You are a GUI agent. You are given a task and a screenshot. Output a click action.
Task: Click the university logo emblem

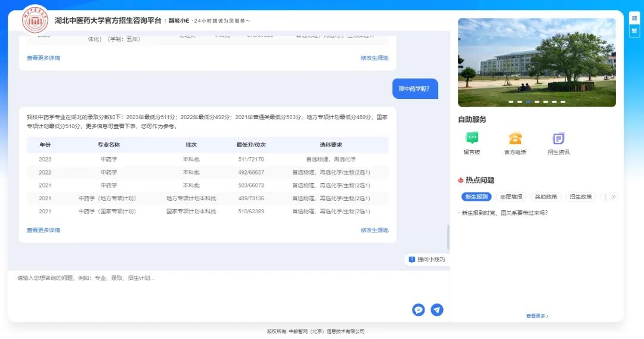35,21
